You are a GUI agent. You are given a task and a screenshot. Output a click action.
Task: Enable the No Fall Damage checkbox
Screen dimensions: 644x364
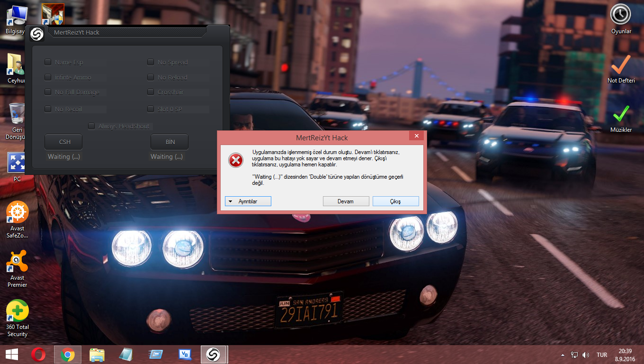coord(48,92)
